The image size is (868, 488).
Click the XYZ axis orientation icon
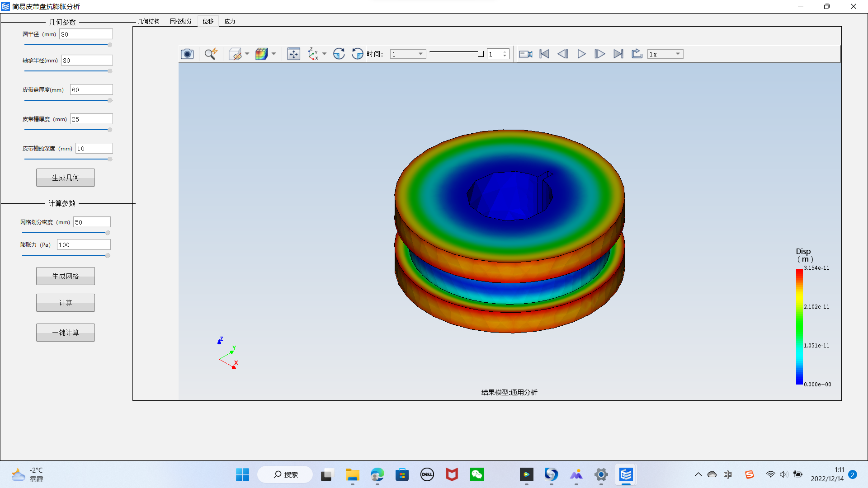click(x=313, y=54)
